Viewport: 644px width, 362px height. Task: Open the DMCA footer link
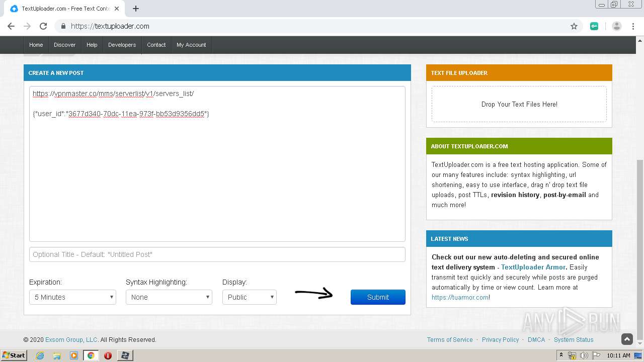pyautogui.click(x=536, y=340)
